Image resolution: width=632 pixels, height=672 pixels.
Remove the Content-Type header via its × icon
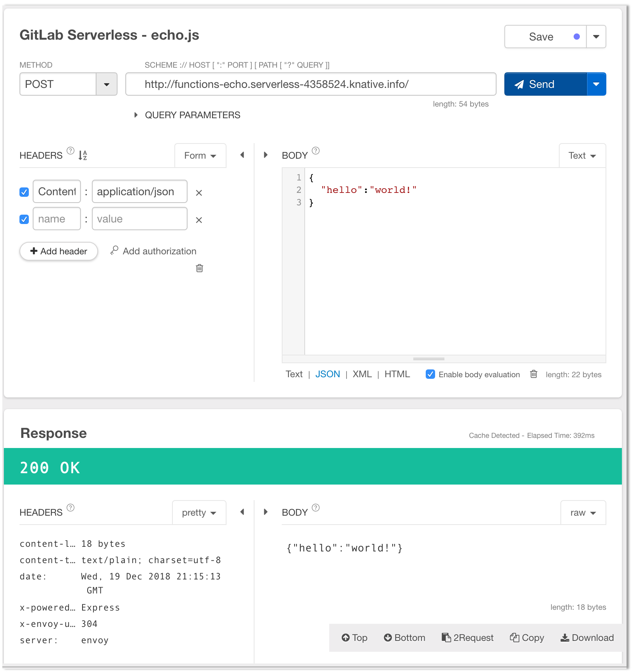coord(199,192)
